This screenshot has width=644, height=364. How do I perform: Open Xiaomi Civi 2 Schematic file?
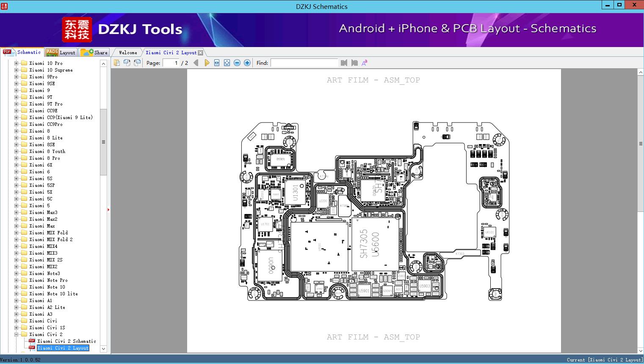click(x=66, y=341)
